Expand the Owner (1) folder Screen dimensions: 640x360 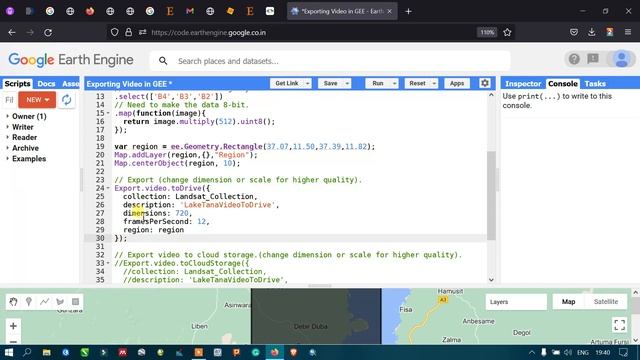point(8,116)
